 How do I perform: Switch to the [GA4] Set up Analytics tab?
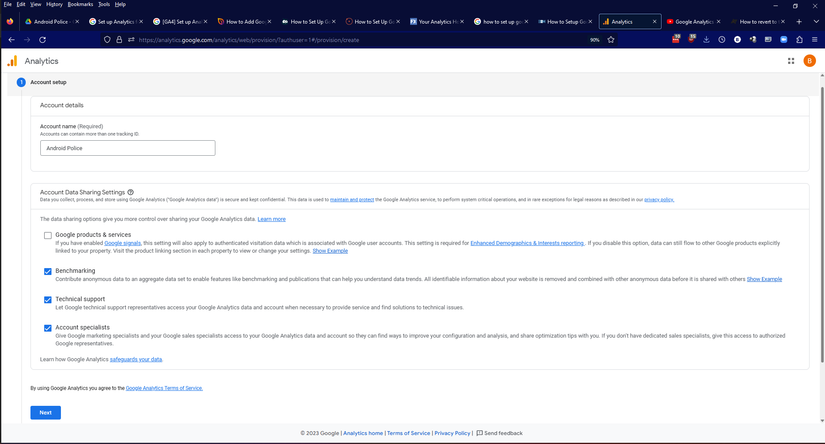coord(179,22)
